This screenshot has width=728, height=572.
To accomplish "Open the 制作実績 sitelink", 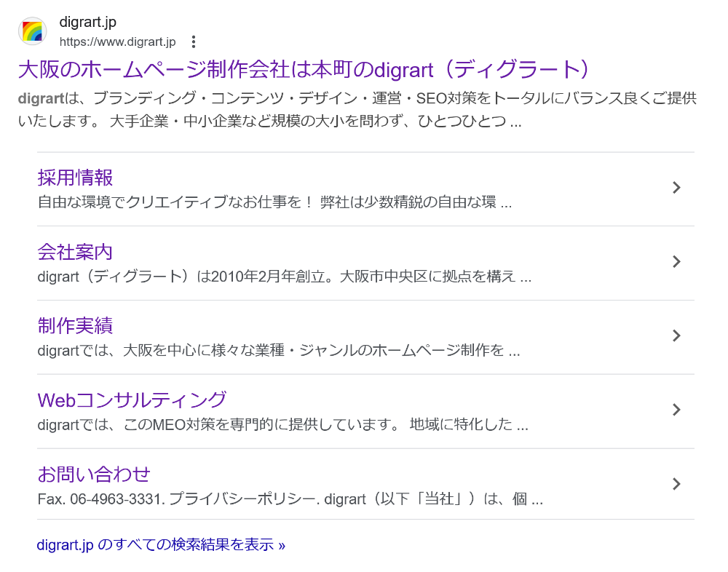I will pos(75,325).
